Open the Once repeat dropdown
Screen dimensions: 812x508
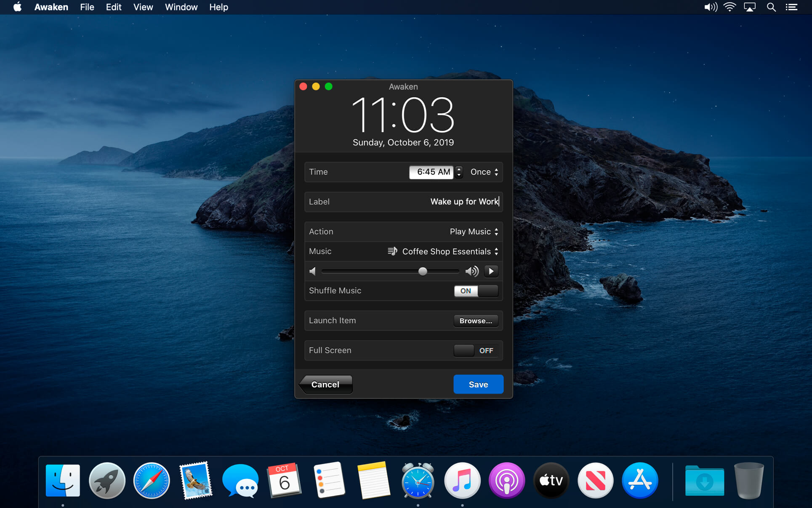[x=484, y=172]
